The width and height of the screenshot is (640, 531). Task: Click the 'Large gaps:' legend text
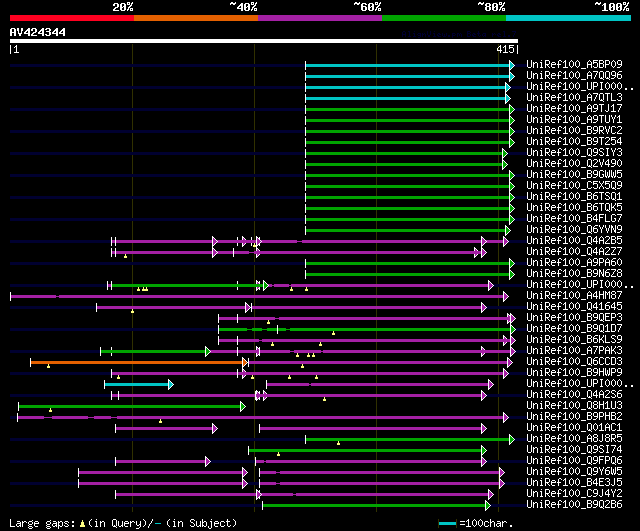(43, 523)
